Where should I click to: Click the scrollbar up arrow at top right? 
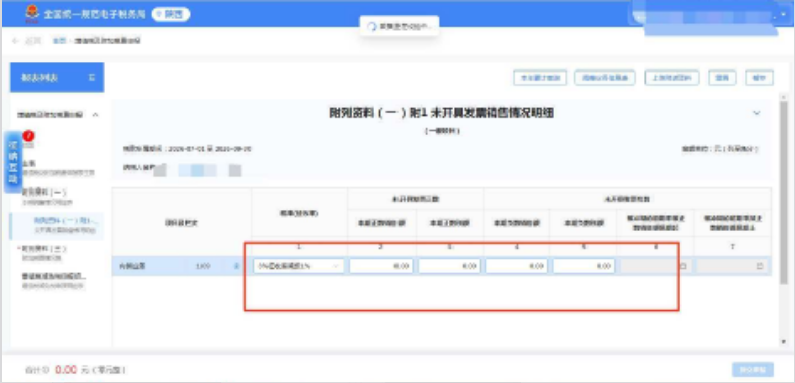[x=784, y=97]
